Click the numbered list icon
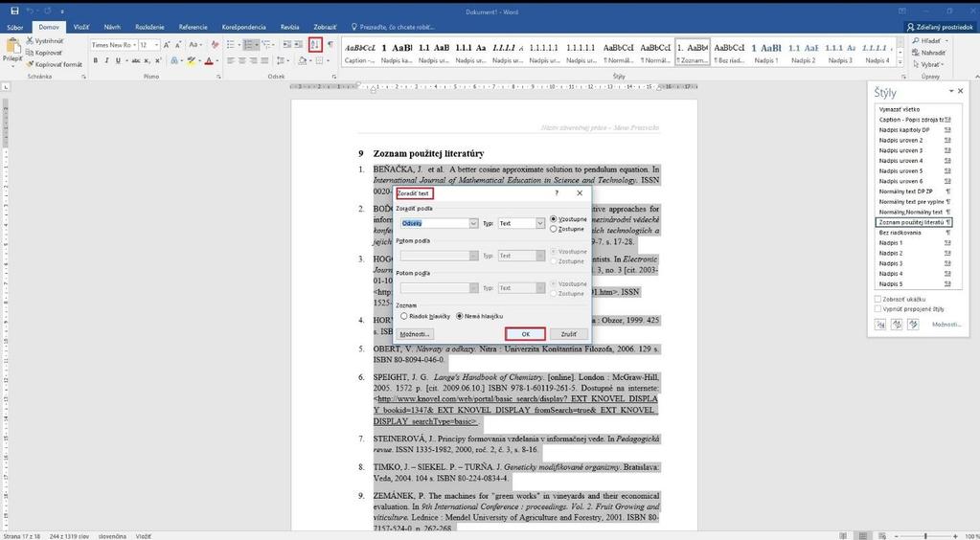 [248, 45]
